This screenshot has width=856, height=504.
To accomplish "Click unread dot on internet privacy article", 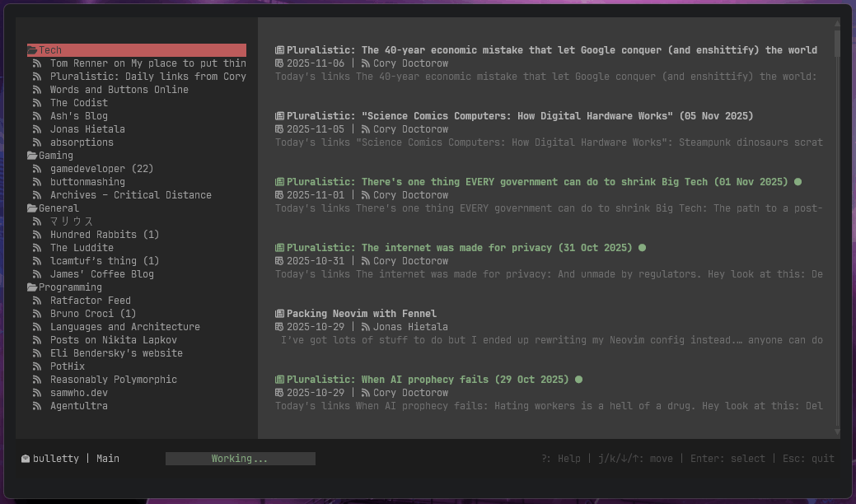I will click(643, 248).
